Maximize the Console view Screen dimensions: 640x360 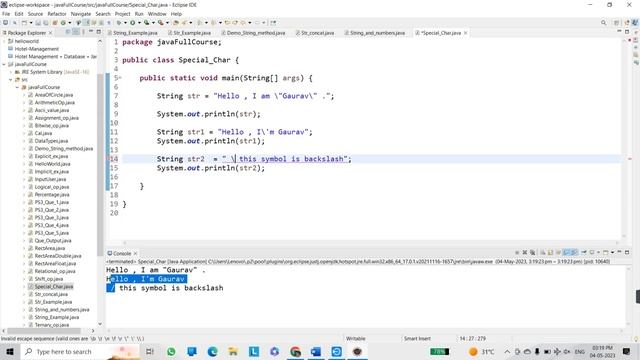(627, 253)
